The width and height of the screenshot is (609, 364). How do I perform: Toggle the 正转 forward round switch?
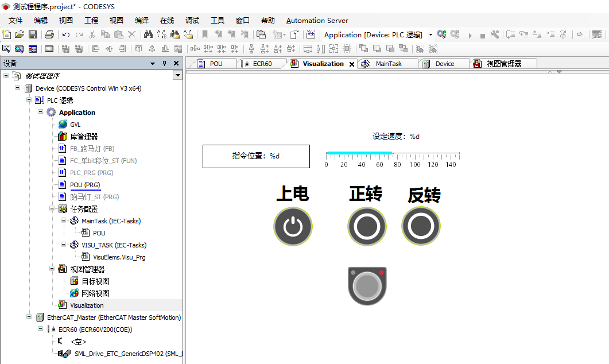click(367, 226)
